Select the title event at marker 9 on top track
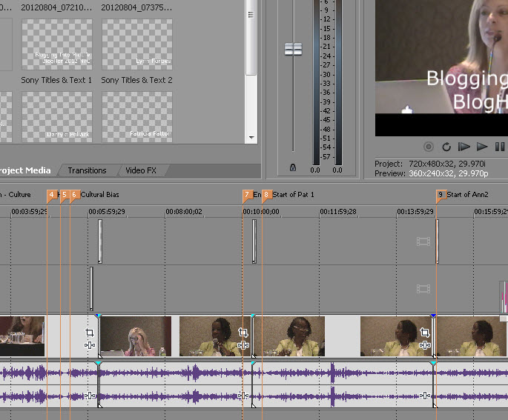508x420 pixels. (438, 241)
